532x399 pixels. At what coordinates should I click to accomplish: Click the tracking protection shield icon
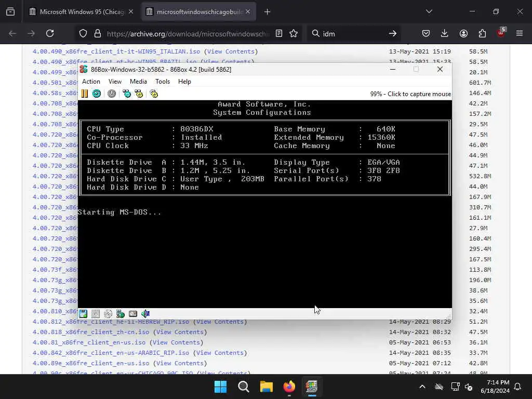point(83,33)
